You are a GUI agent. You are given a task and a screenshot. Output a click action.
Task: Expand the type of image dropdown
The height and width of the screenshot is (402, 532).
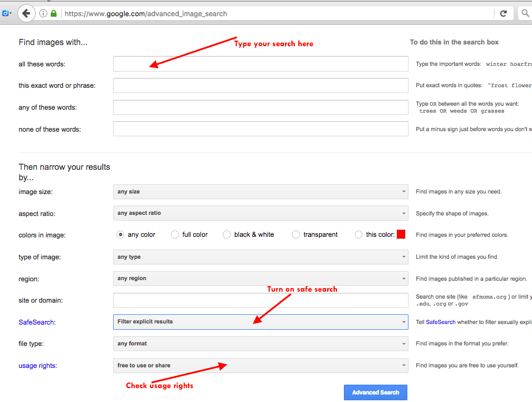(x=261, y=257)
